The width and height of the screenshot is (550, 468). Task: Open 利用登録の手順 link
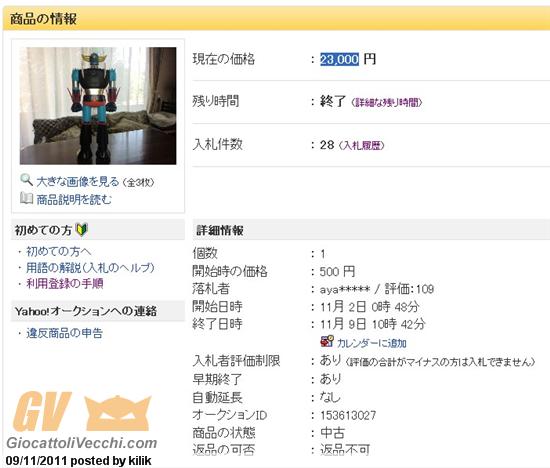pyautogui.click(x=65, y=283)
